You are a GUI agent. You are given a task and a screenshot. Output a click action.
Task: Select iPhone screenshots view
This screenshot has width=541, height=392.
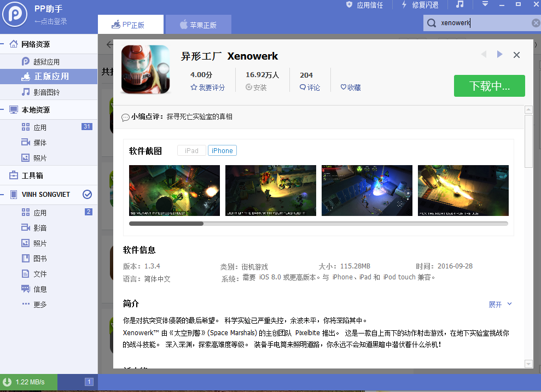222,150
